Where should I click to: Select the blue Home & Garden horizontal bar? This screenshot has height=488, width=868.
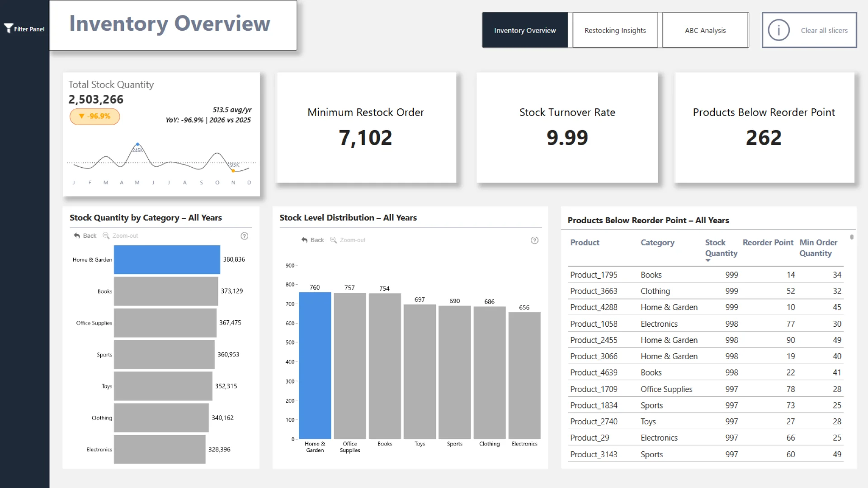pyautogui.click(x=167, y=259)
